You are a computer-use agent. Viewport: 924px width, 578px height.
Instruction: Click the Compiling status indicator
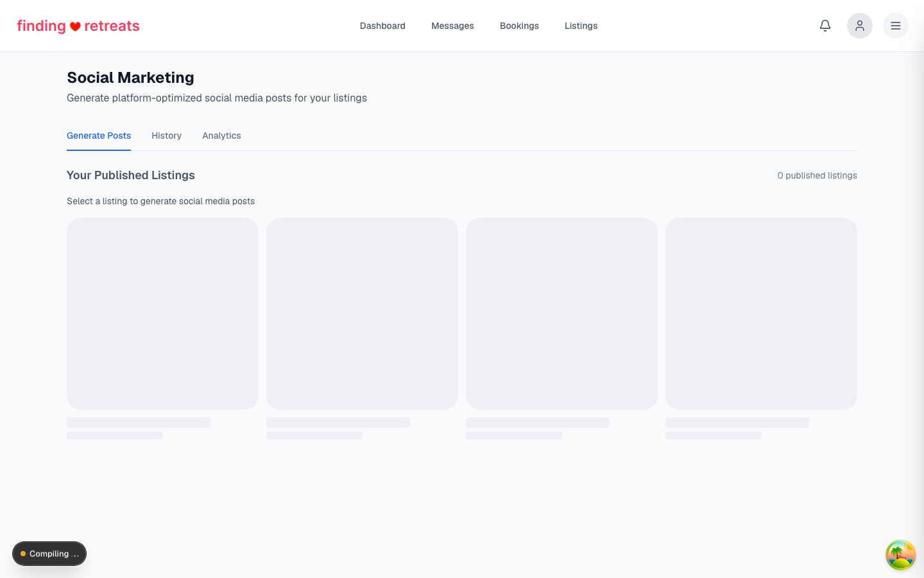tap(49, 554)
